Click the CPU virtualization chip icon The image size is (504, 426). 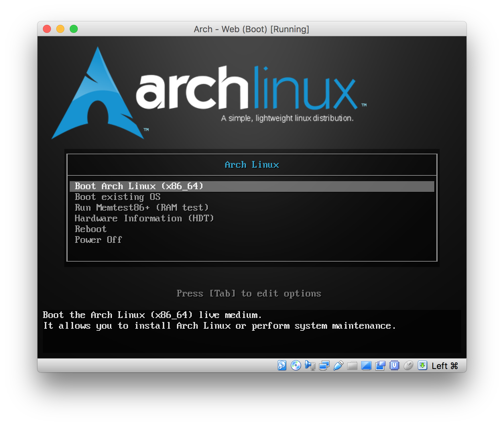[394, 365]
